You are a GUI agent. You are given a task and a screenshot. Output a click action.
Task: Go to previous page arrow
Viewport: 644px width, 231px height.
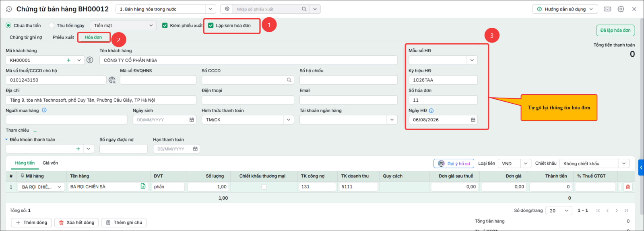pos(607,211)
